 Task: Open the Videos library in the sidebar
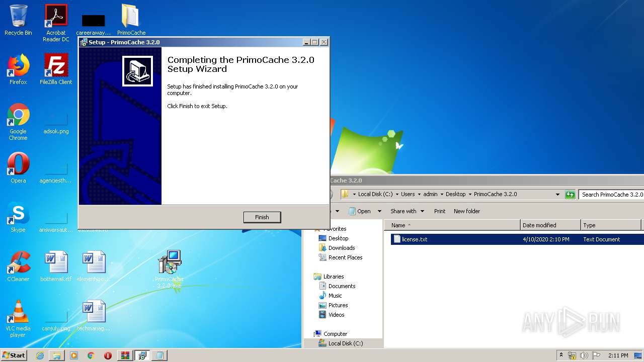tap(336, 315)
